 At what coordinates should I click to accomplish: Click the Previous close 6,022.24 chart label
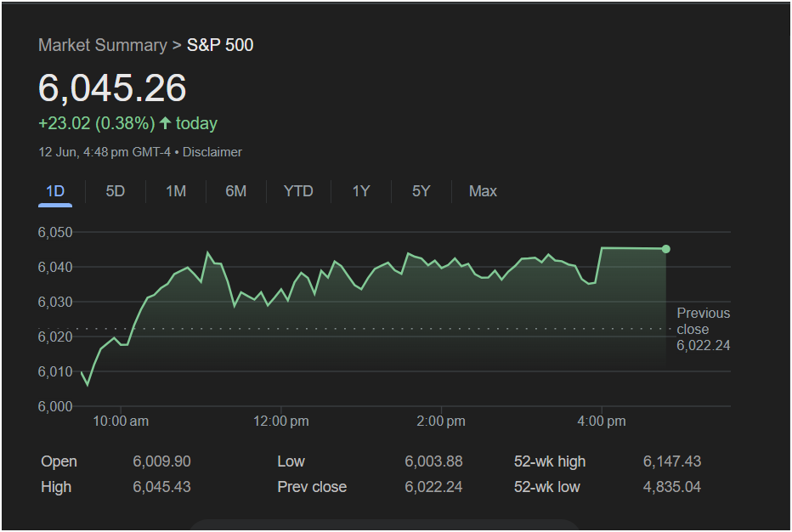coord(704,329)
